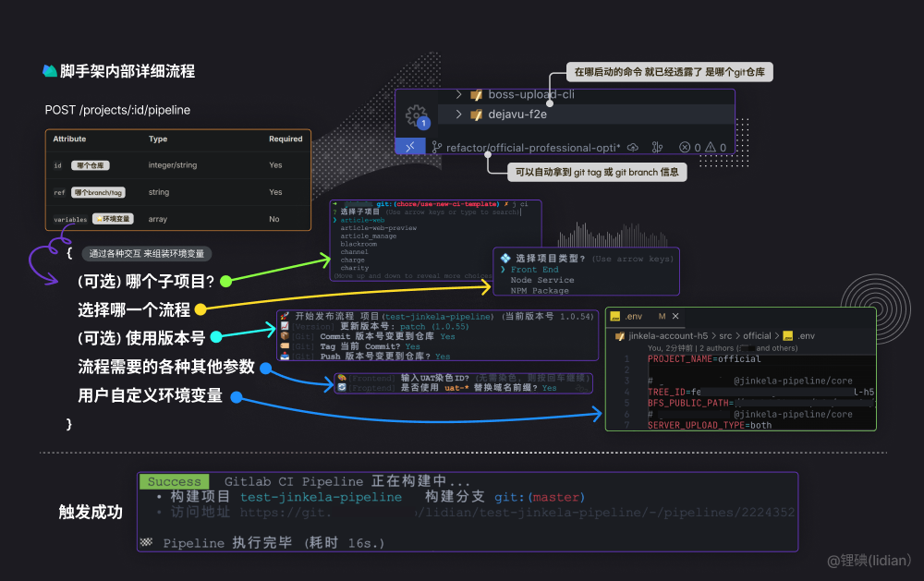The image size is (924, 581).
Task: Expand the boss-upload-cli tree item
Action: pyautogui.click(x=458, y=96)
